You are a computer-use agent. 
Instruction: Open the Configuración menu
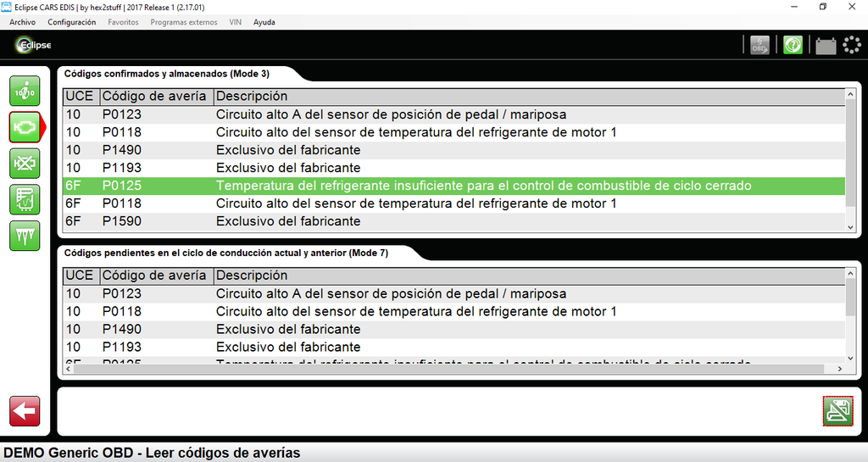pos(71,22)
